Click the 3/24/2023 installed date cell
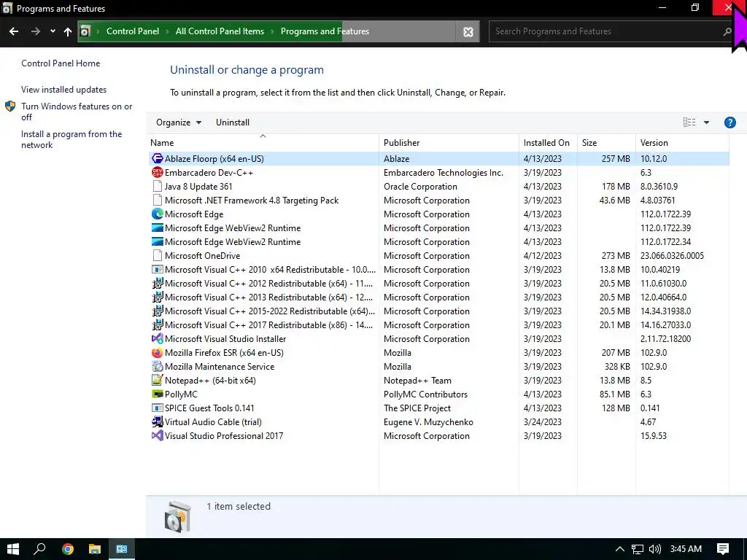The height and width of the screenshot is (560, 747). 542,421
